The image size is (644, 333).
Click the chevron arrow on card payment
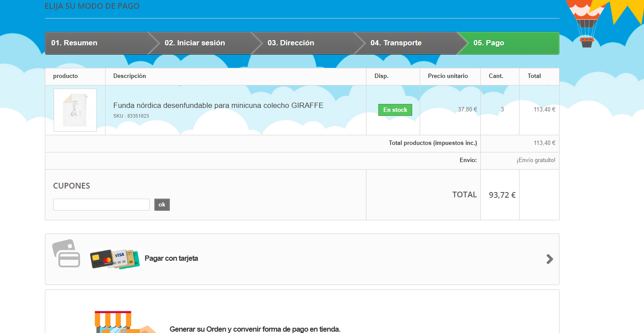[x=549, y=259]
